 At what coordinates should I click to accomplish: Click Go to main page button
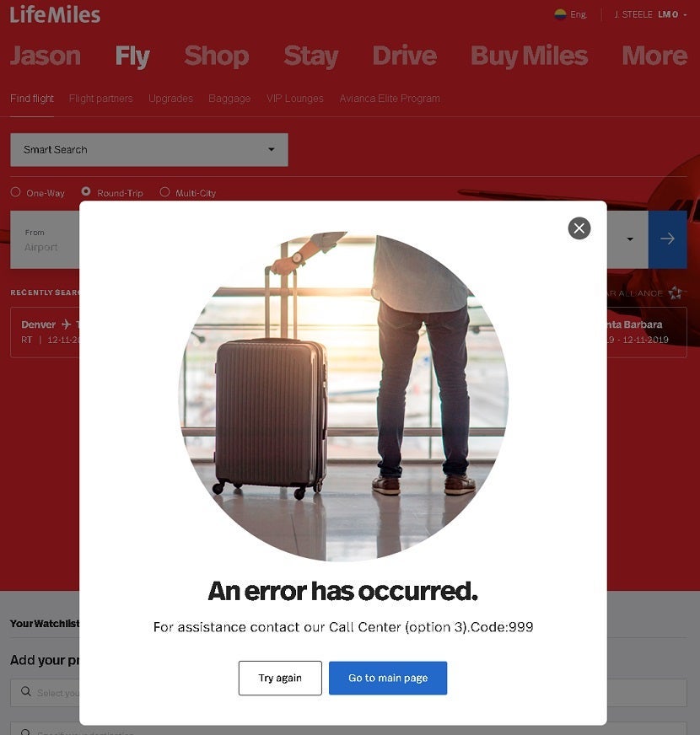[x=388, y=678]
